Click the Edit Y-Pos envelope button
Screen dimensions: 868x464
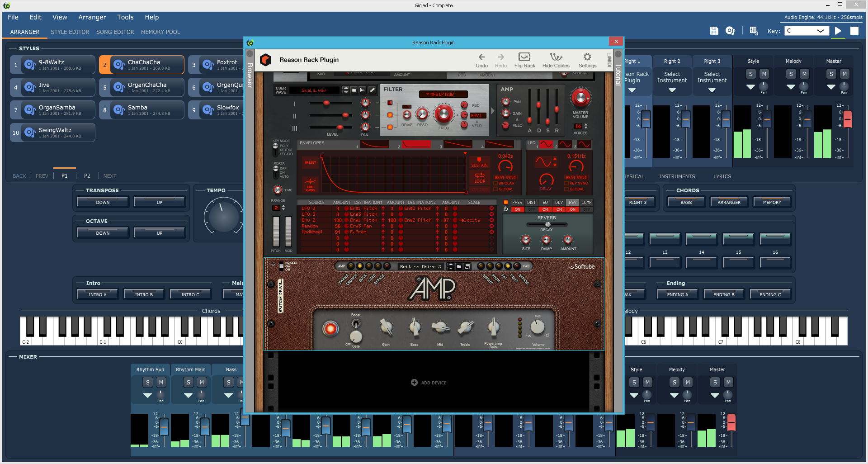[310, 184]
